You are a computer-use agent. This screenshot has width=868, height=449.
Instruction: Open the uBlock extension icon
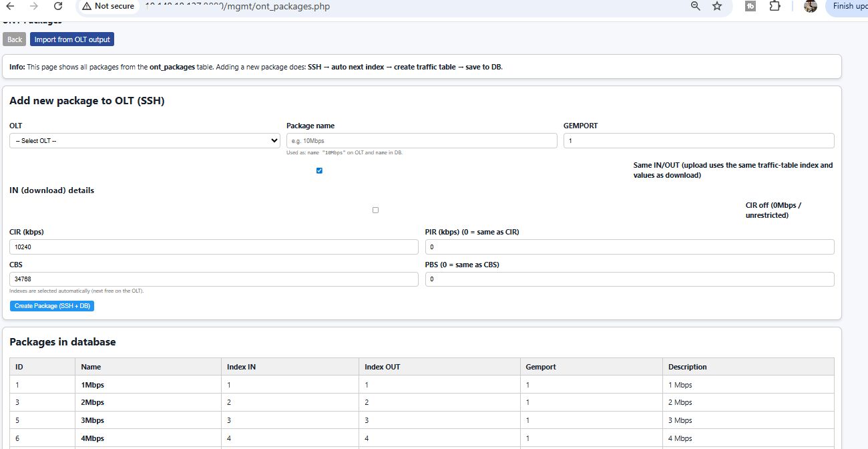[x=750, y=6]
